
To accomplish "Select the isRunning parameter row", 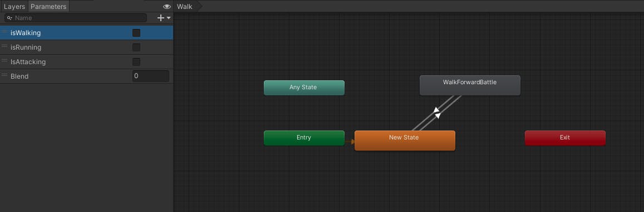I will (86, 47).
